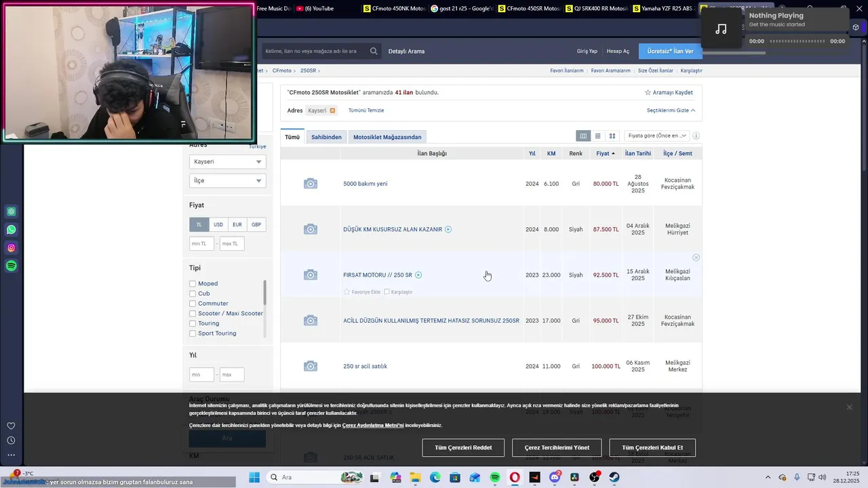Select the EUR currency toggle
Image resolution: width=868 pixels, height=488 pixels.
(x=237, y=224)
